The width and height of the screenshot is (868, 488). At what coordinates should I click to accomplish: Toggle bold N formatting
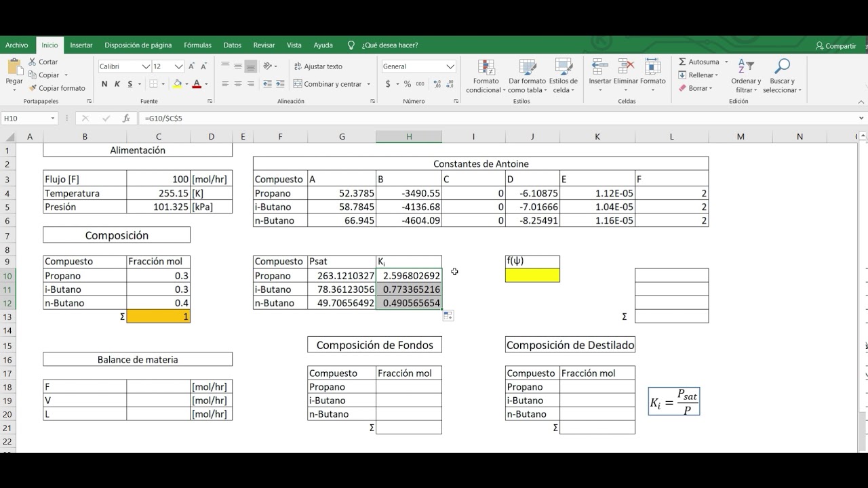(104, 84)
